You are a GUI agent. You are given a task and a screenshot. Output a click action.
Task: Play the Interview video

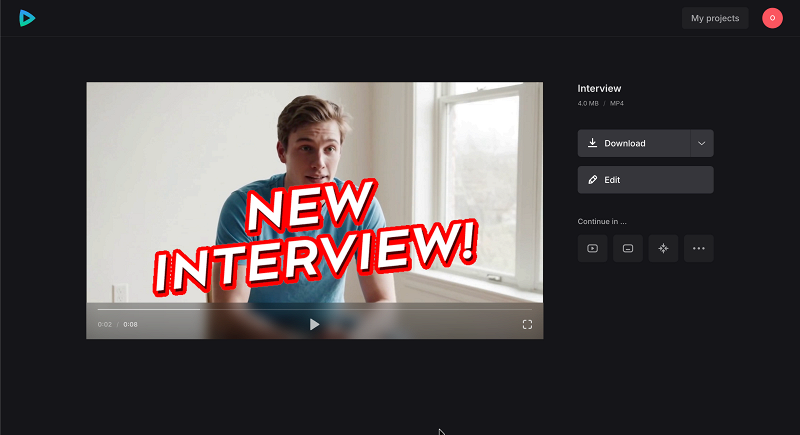point(314,324)
